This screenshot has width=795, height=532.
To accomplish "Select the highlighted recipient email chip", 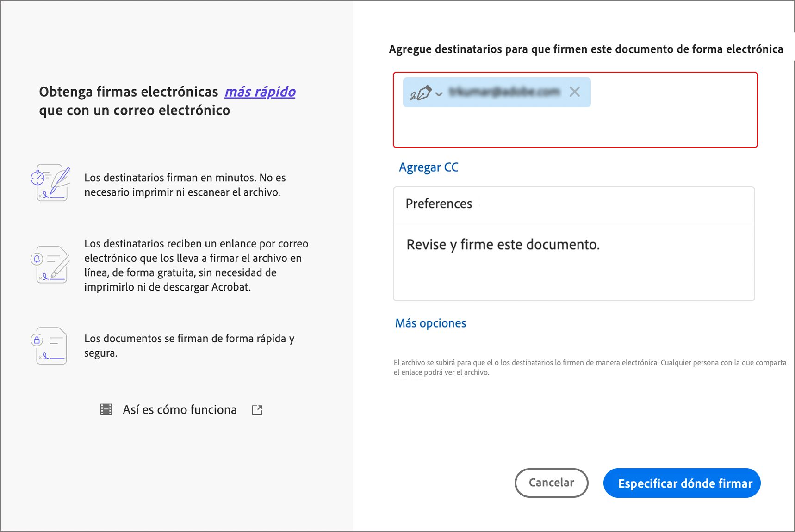I will 504,92.
